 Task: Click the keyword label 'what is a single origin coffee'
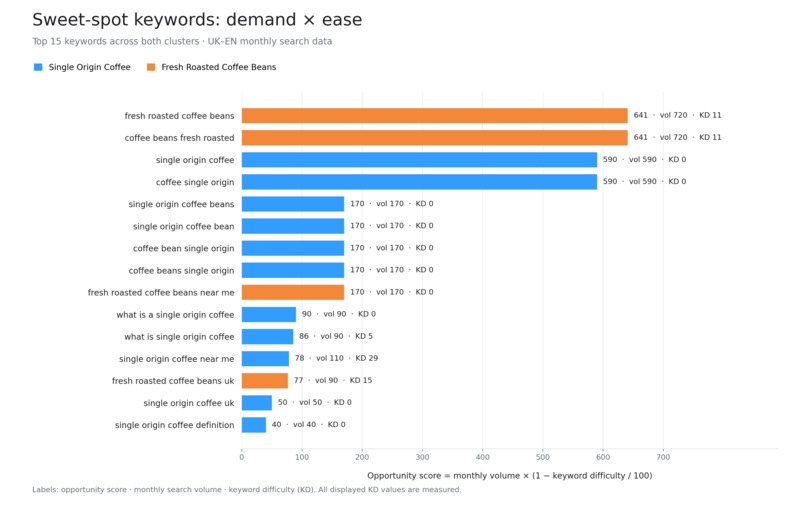coord(175,315)
